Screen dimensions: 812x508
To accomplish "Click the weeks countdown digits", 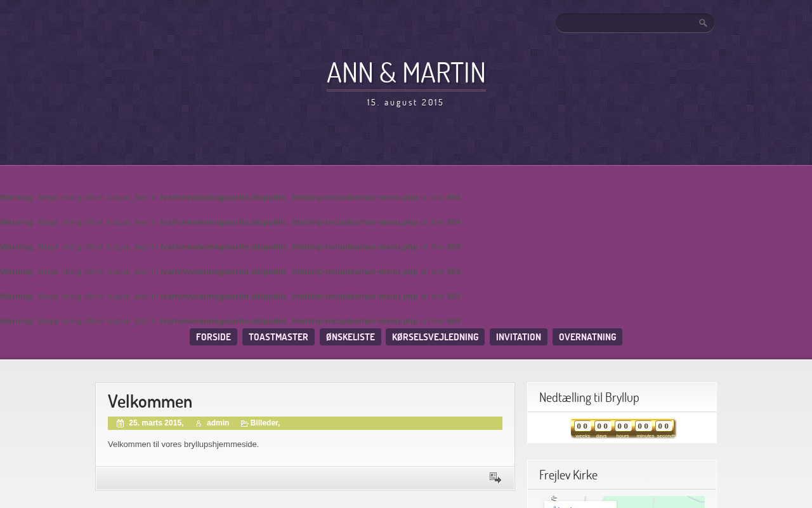I will coord(582,426).
